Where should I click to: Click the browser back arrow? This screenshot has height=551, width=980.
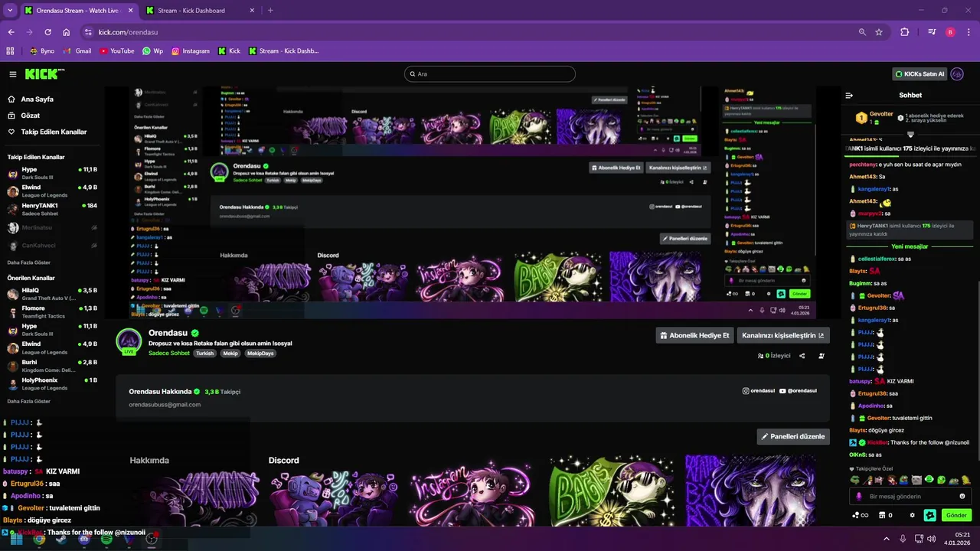tap(11, 32)
